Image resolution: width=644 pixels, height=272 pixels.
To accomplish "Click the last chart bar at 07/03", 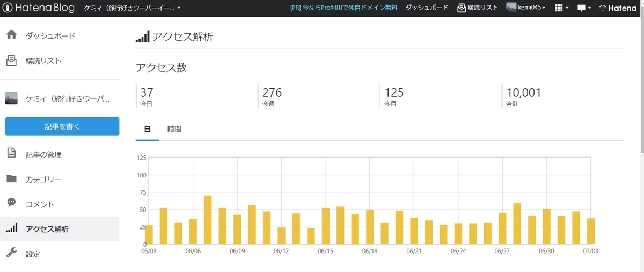I will (590, 231).
